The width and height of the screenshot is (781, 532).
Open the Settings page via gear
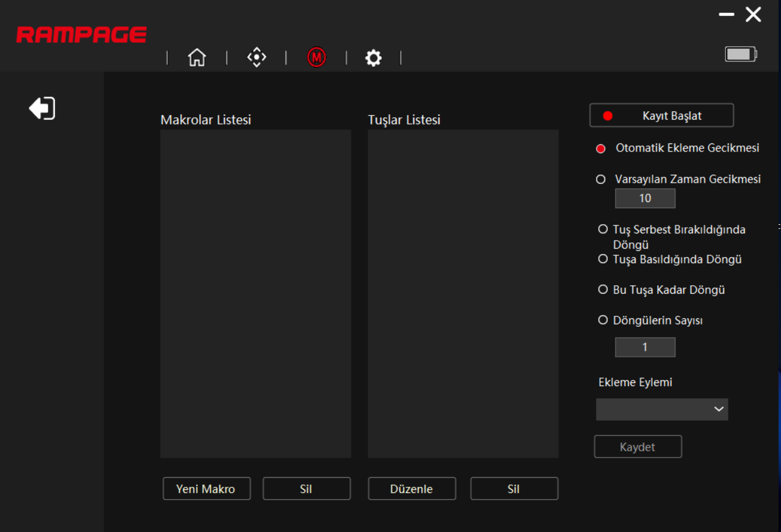pyautogui.click(x=372, y=57)
